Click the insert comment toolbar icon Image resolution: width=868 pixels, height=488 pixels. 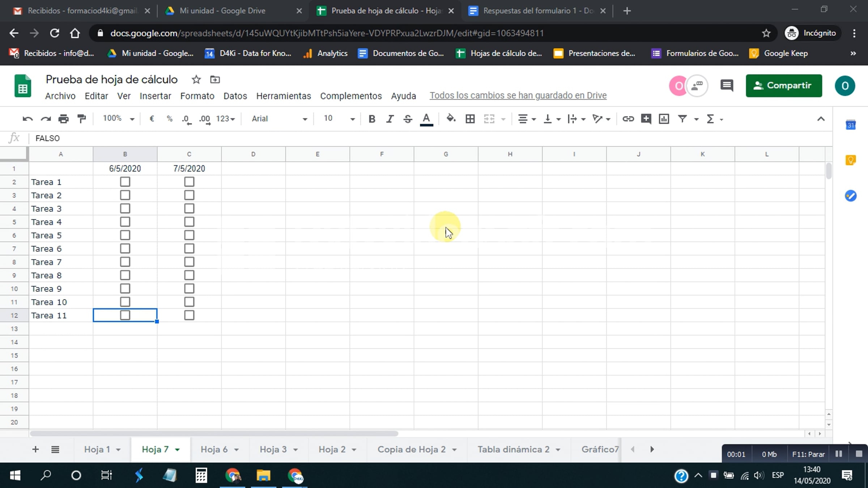point(646,119)
